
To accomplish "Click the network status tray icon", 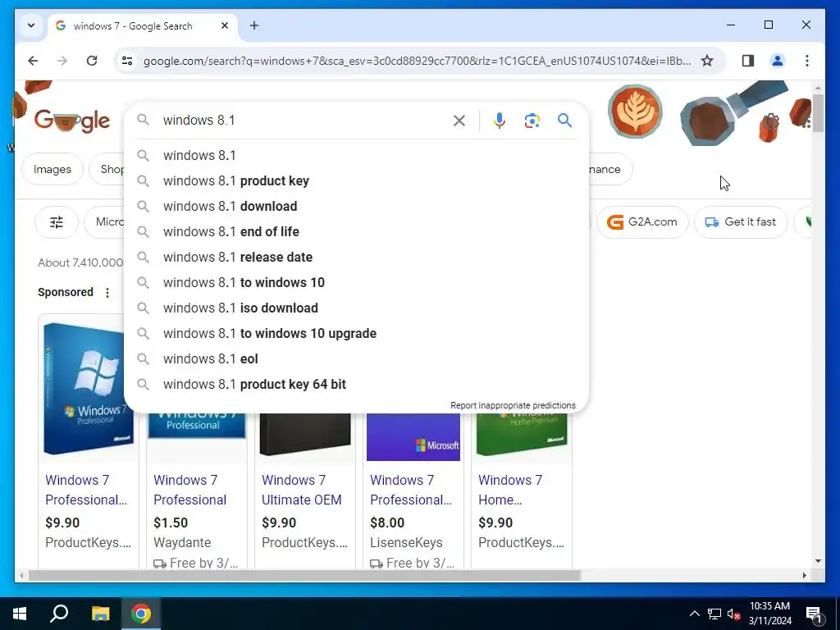I will point(714,614).
